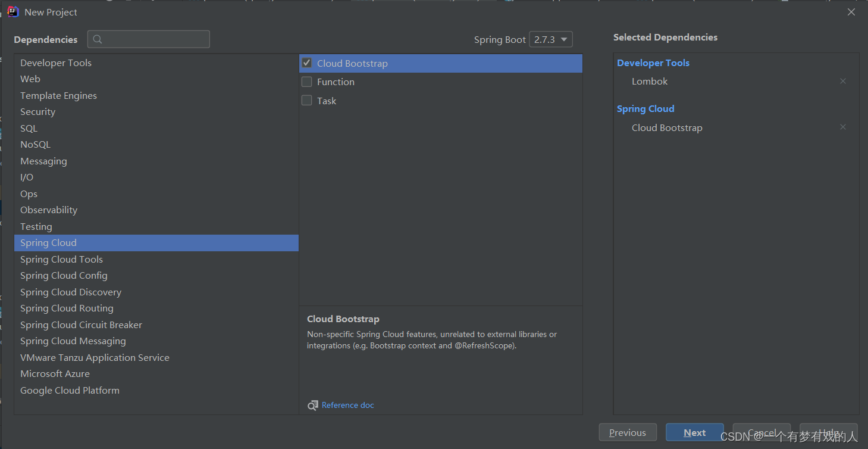Click the Previous button
The image size is (868, 449).
pyautogui.click(x=628, y=432)
